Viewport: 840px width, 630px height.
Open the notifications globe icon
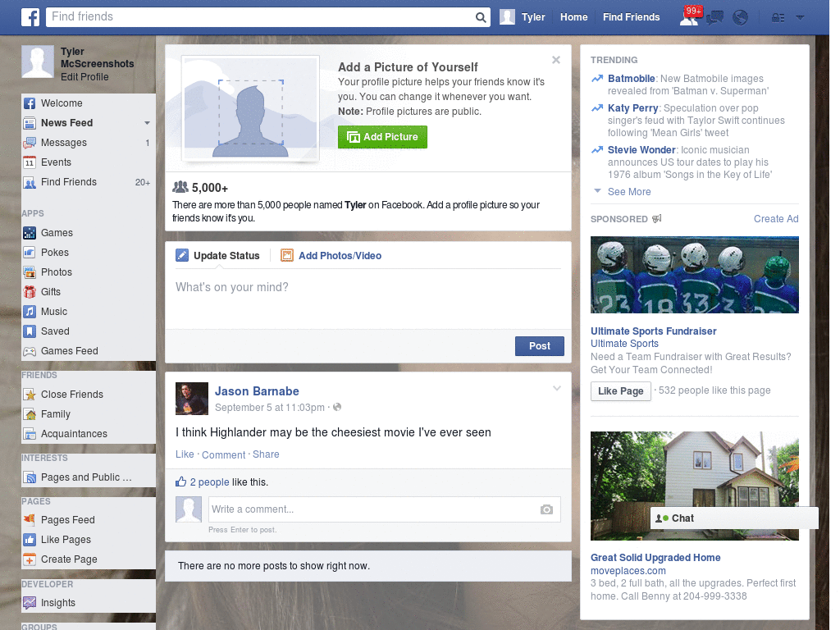pyautogui.click(x=740, y=17)
